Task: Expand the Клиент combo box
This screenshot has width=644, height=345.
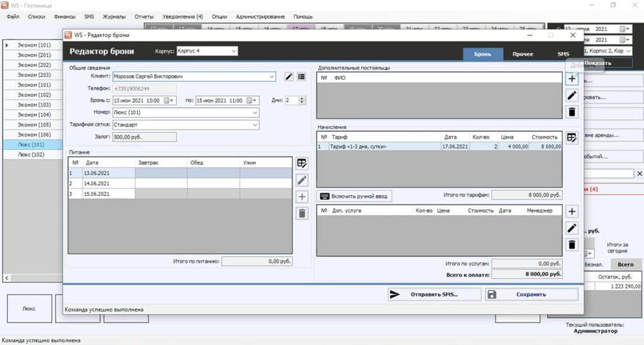Action: 272,76
